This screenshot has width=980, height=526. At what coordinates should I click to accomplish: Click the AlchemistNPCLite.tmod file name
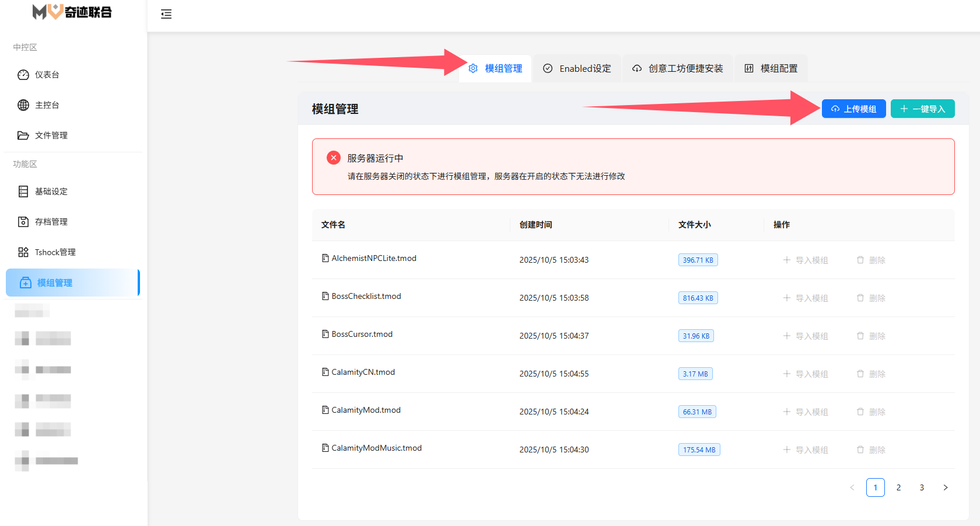click(x=373, y=258)
